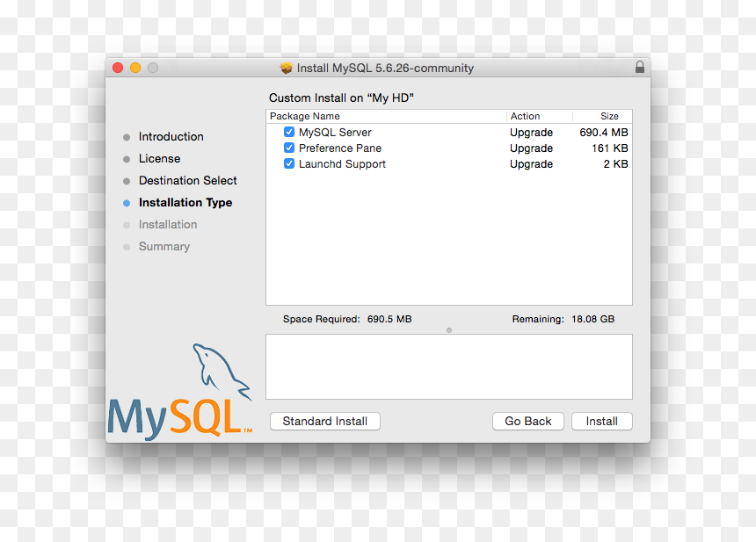Click the greyed Installation step
Viewport: 756px width, 542px height.
[168, 225]
